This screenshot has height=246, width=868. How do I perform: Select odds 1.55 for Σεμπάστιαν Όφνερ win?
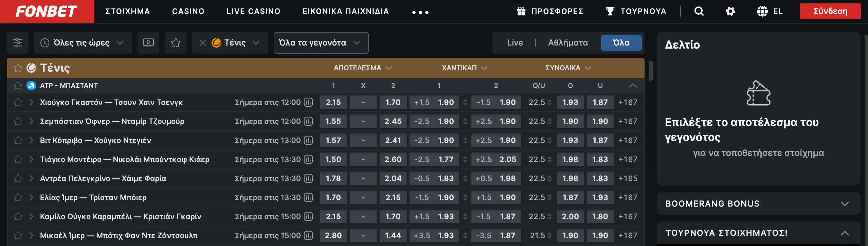click(x=333, y=121)
